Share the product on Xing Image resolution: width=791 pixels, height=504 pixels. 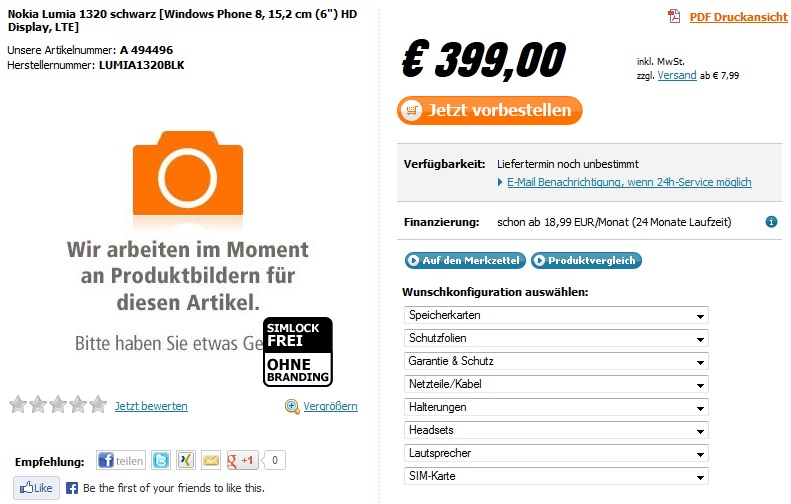[x=186, y=460]
